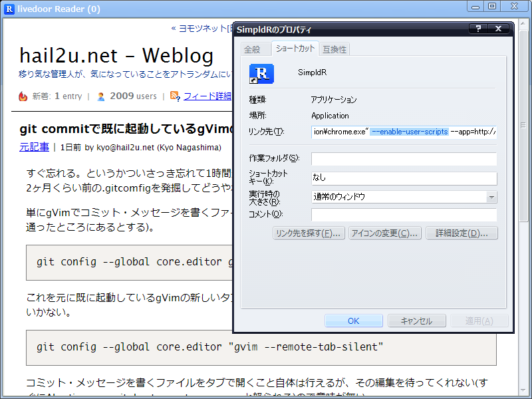Select the ショートカット tab
This screenshot has height=399, width=532.
(x=296, y=49)
